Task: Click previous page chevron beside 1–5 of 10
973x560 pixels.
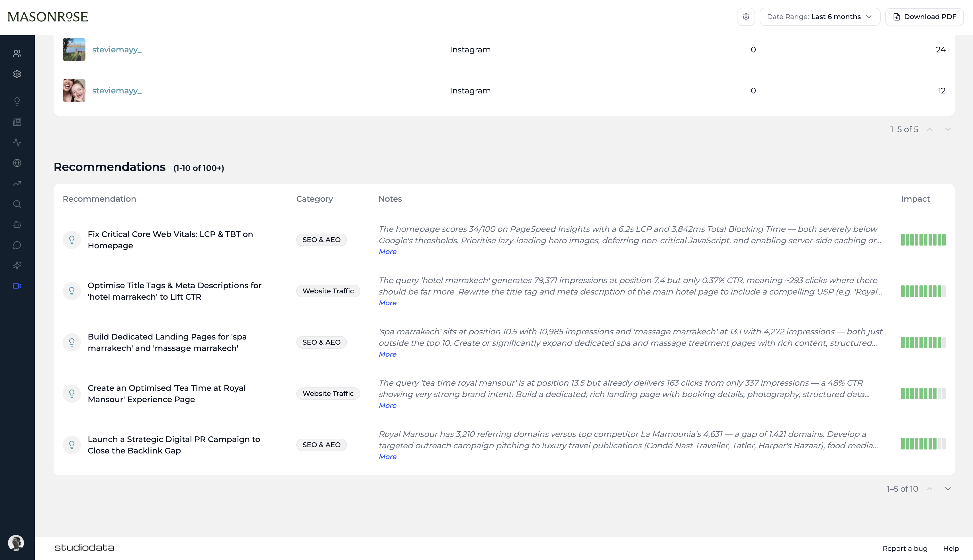Action: tap(929, 489)
